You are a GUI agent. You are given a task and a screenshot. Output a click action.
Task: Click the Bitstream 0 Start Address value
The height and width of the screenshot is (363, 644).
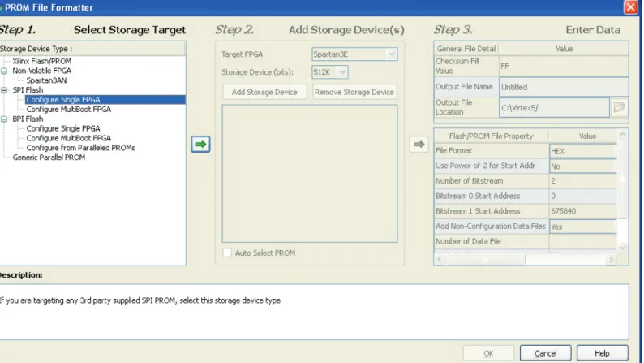pyautogui.click(x=583, y=196)
